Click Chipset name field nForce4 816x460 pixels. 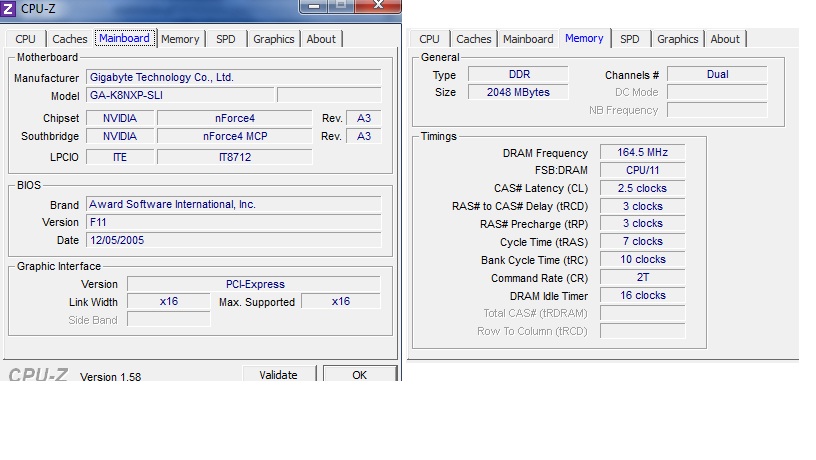[235, 118]
